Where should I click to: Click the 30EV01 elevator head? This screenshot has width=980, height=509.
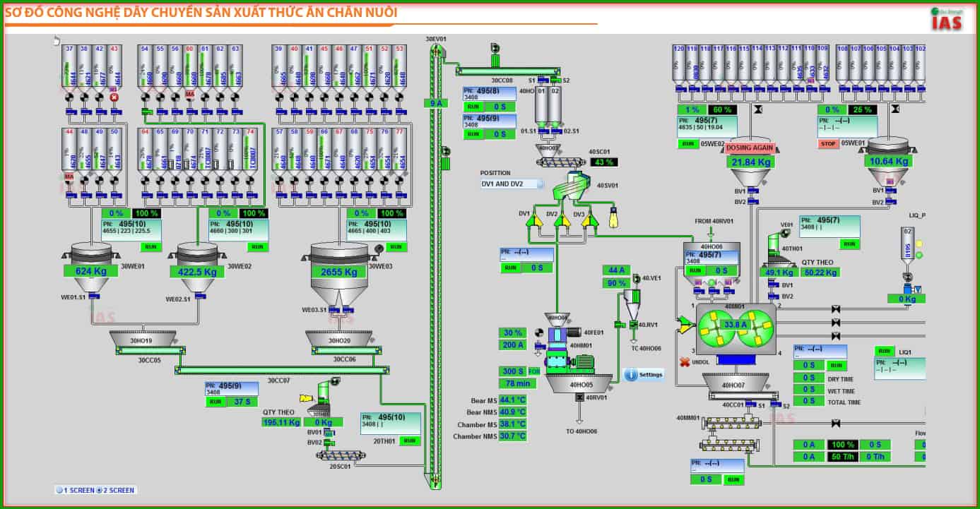[436, 50]
